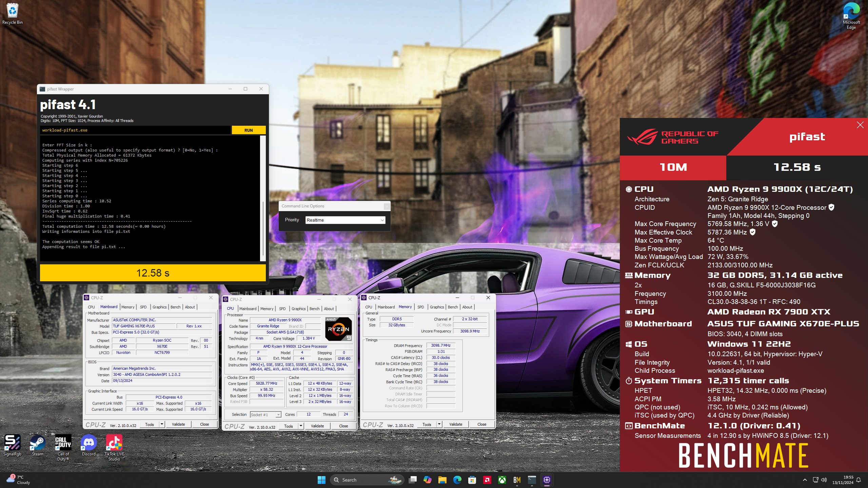This screenshot has height=488, width=868.
Task: Launch Copilot from the taskbar
Action: point(428,480)
